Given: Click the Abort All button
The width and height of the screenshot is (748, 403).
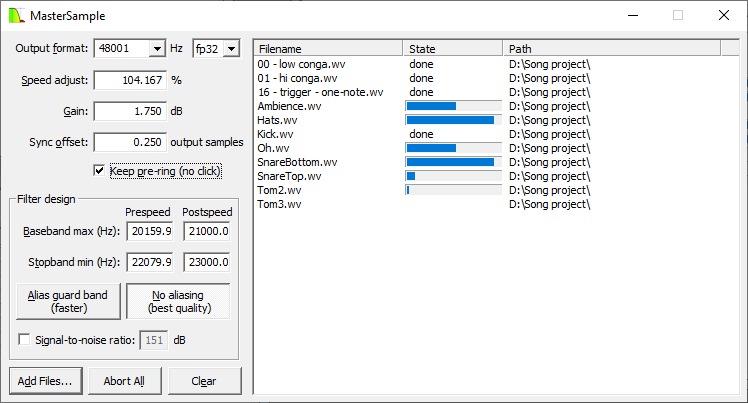Looking at the screenshot, I should click(125, 381).
